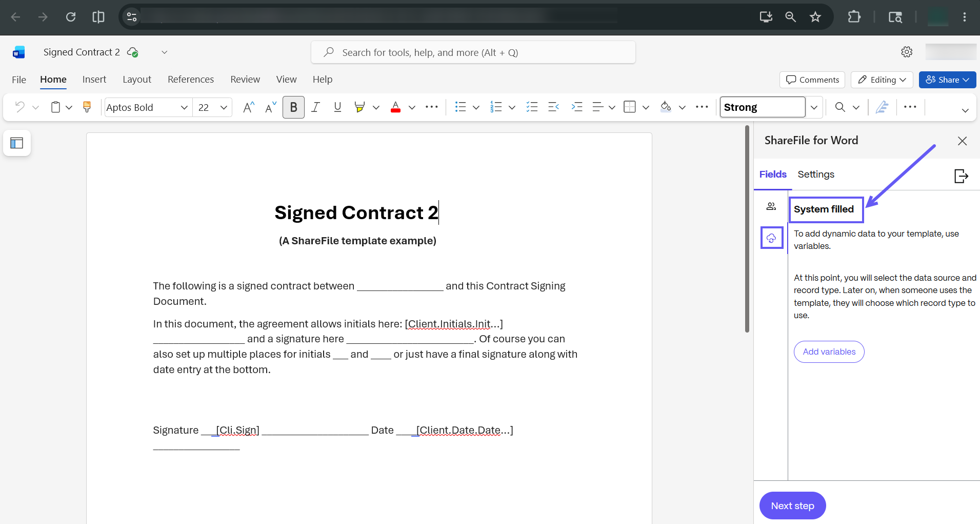Click the Undo icon in ribbon
Image resolution: width=980 pixels, height=524 pixels.
(19, 107)
